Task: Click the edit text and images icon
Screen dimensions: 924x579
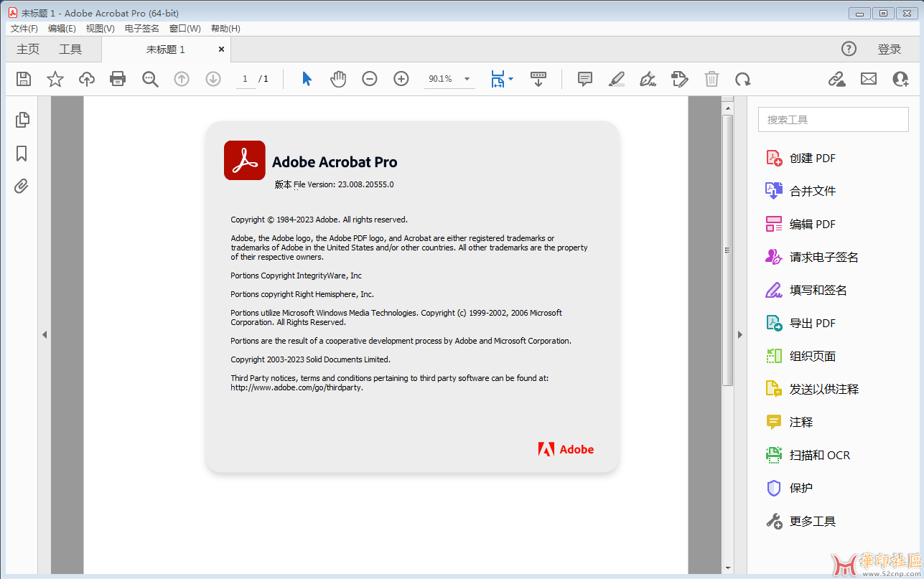Action: [x=680, y=79]
